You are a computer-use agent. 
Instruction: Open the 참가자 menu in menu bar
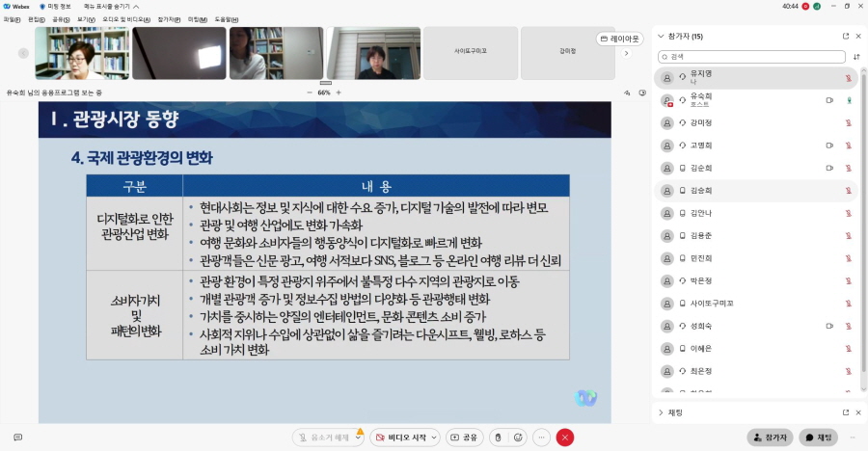point(169,19)
